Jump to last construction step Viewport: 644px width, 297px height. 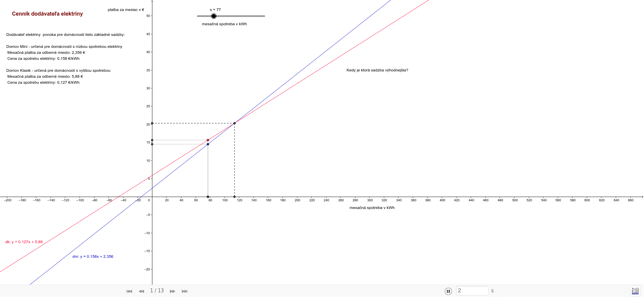(185, 291)
